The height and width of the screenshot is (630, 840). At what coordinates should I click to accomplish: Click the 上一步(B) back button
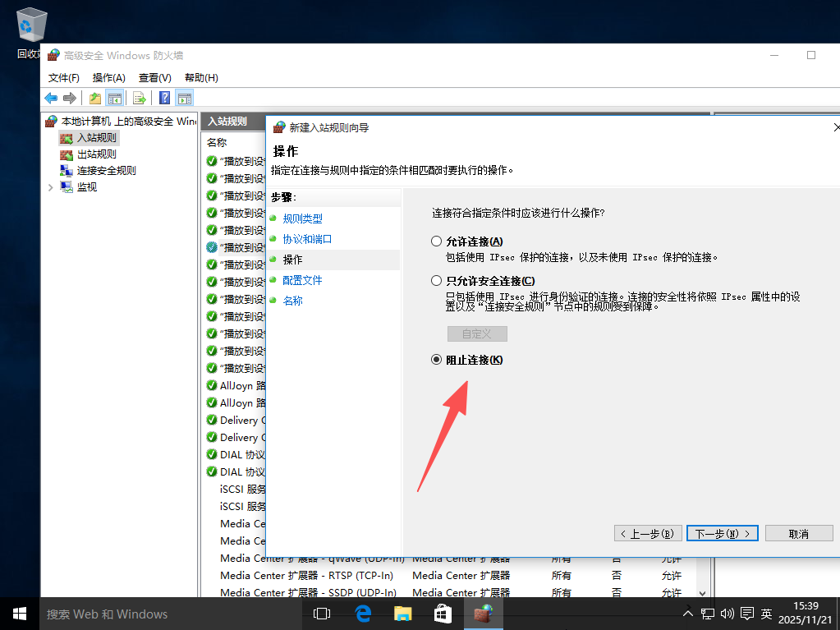click(648, 534)
